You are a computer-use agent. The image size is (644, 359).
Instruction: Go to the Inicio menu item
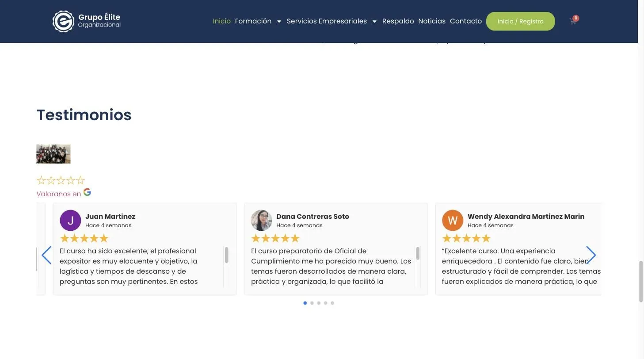pos(222,21)
